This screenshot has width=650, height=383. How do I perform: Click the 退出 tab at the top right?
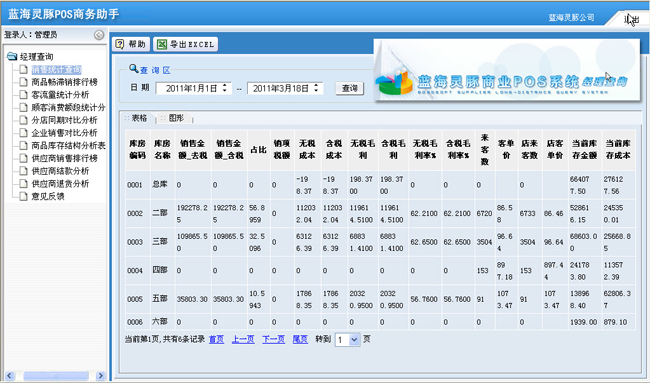632,19
